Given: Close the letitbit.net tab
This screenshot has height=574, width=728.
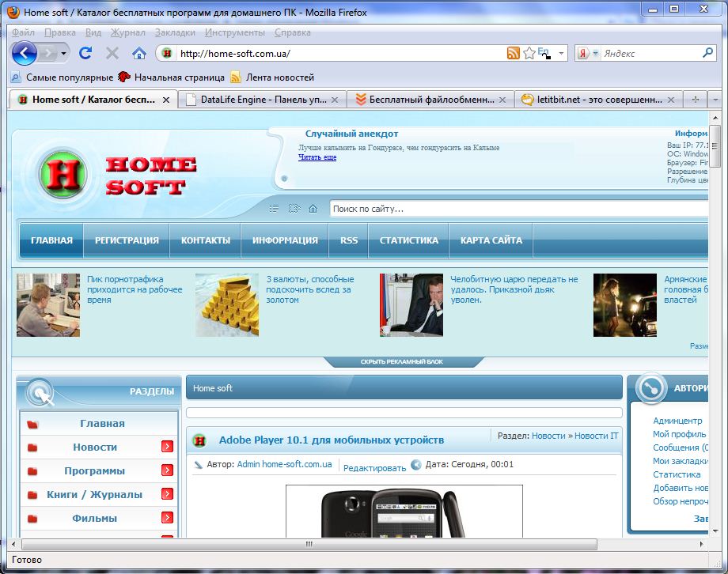Looking at the screenshot, I should coord(671,100).
